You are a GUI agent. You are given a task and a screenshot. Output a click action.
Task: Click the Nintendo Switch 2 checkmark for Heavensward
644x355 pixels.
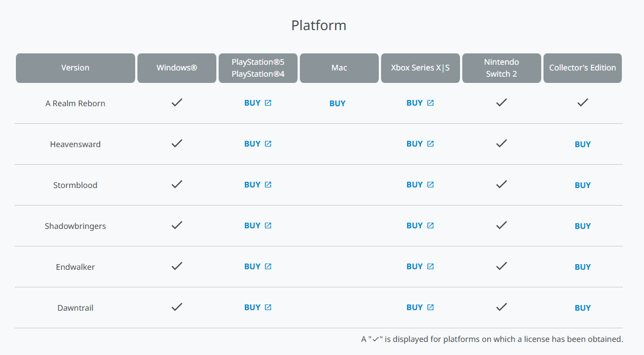point(501,143)
